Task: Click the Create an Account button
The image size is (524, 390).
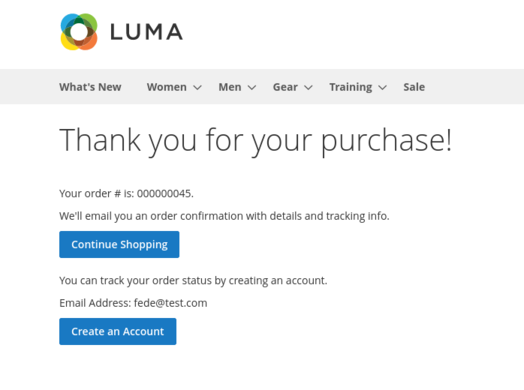Action: pyautogui.click(x=118, y=331)
